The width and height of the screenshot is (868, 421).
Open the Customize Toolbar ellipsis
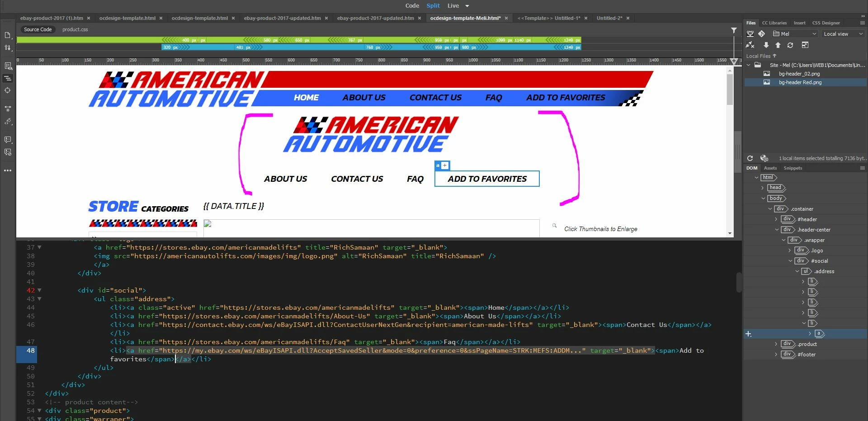(8, 171)
